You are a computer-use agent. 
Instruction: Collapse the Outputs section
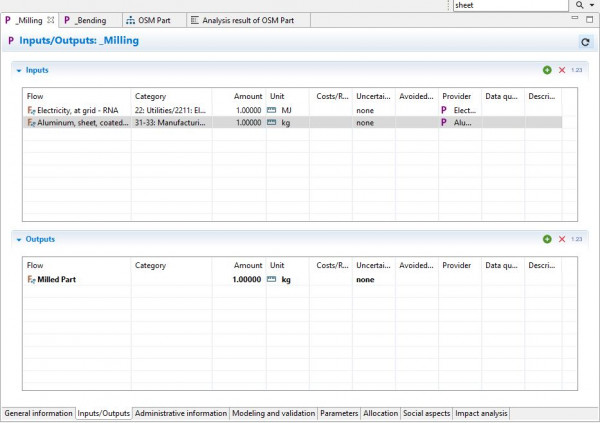[19, 240]
